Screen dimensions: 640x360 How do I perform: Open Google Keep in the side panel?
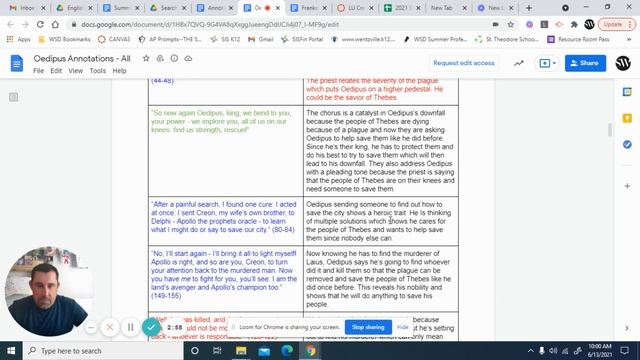(x=627, y=118)
